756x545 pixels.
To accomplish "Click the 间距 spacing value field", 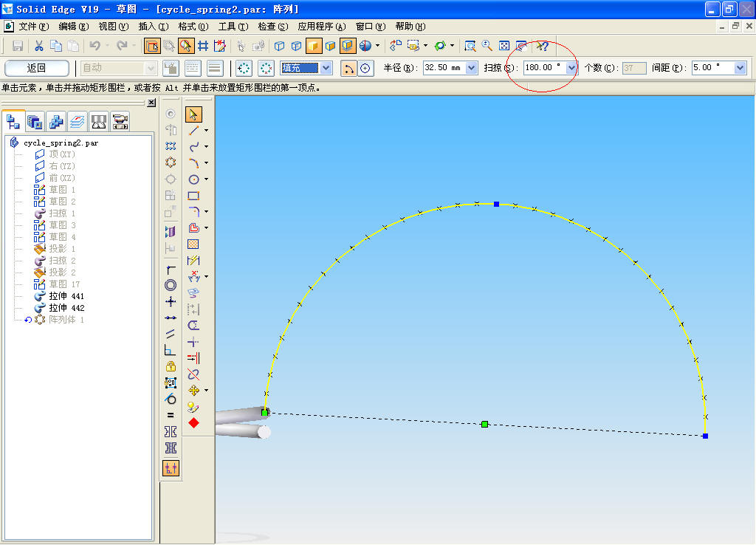I will tap(713, 68).
